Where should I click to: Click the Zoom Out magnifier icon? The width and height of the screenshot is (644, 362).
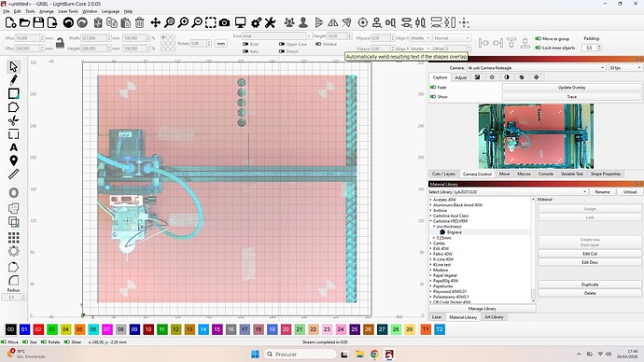coord(197,22)
